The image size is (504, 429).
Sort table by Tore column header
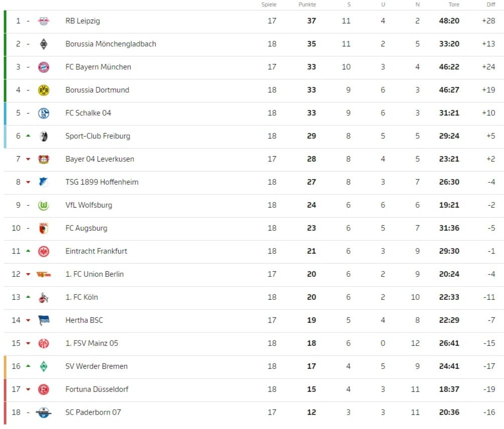[x=454, y=5]
